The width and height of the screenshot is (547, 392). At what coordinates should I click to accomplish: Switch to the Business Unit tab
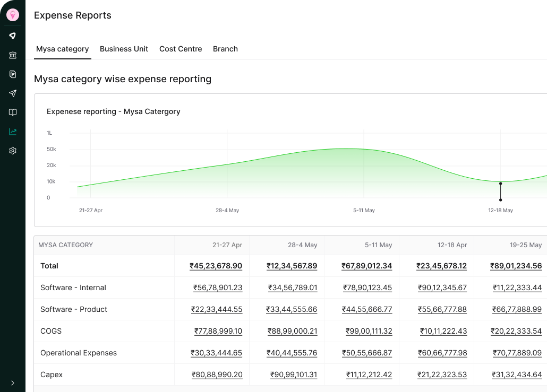coord(124,49)
